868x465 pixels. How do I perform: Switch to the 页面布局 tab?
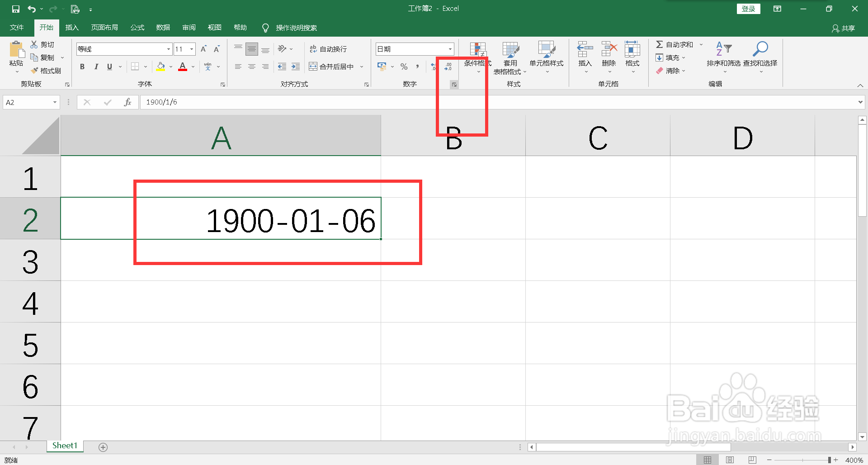(x=104, y=28)
